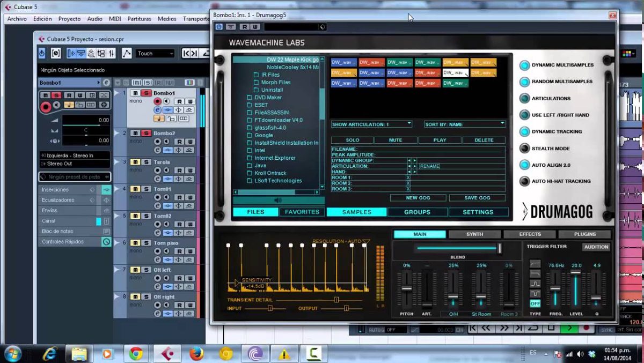This screenshot has width=644, height=363.
Task: Click the Write 'W' button in plugin header
Action: tap(254, 26)
